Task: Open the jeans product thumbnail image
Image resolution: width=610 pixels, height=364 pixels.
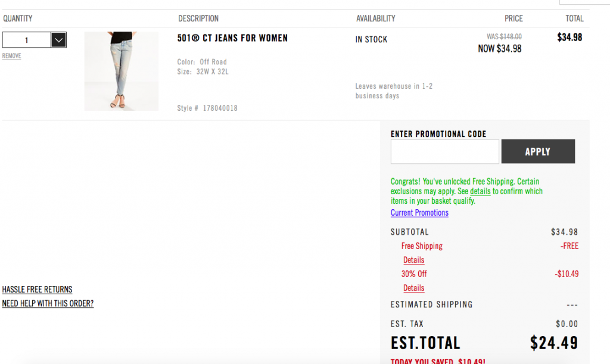Action: (x=122, y=71)
